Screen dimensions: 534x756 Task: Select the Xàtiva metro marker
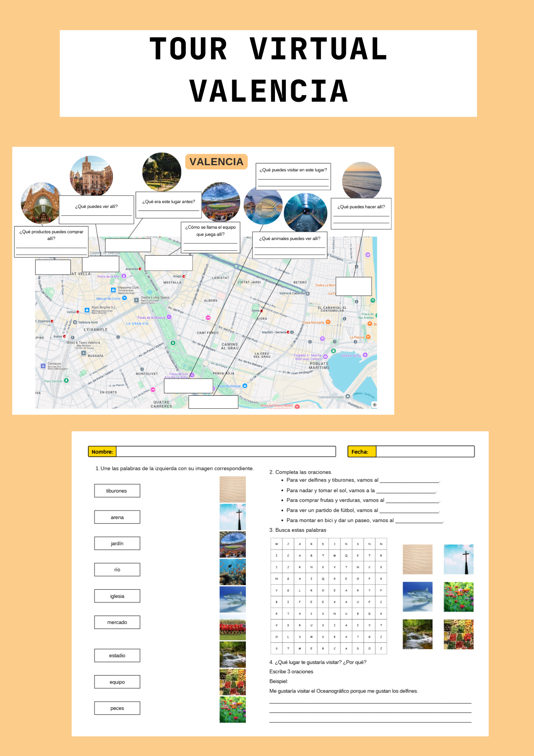(78, 312)
